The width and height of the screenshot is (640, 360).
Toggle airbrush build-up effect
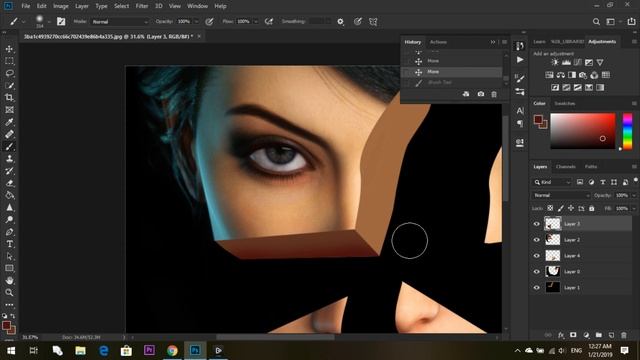(269, 22)
